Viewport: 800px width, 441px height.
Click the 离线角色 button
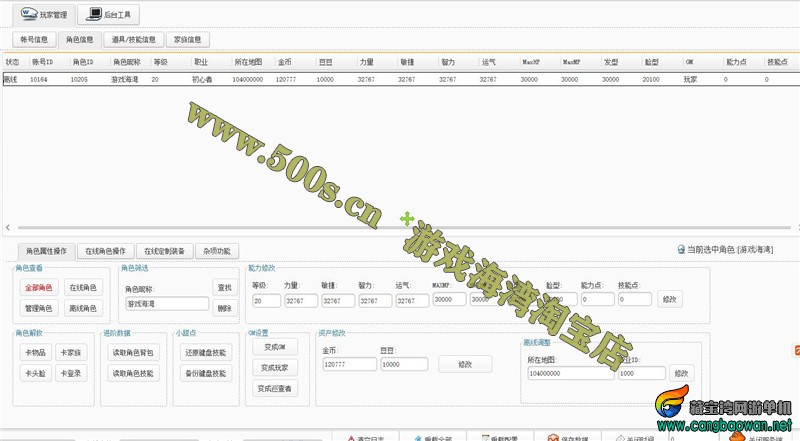(x=83, y=308)
